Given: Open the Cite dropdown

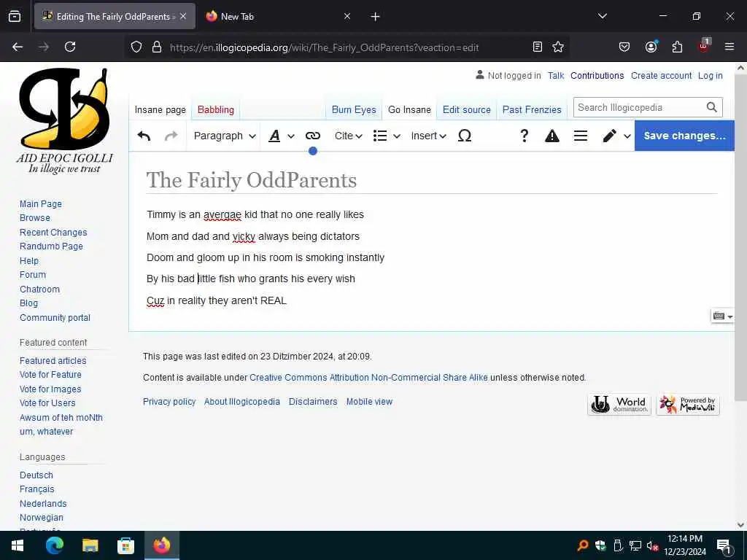Looking at the screenshot, I should pos(348,136).
